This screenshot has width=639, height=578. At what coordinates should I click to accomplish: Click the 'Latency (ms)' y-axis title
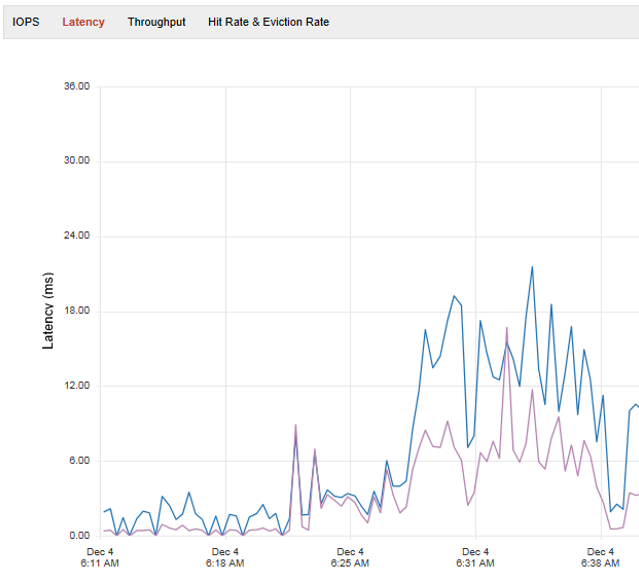(47, 310)
